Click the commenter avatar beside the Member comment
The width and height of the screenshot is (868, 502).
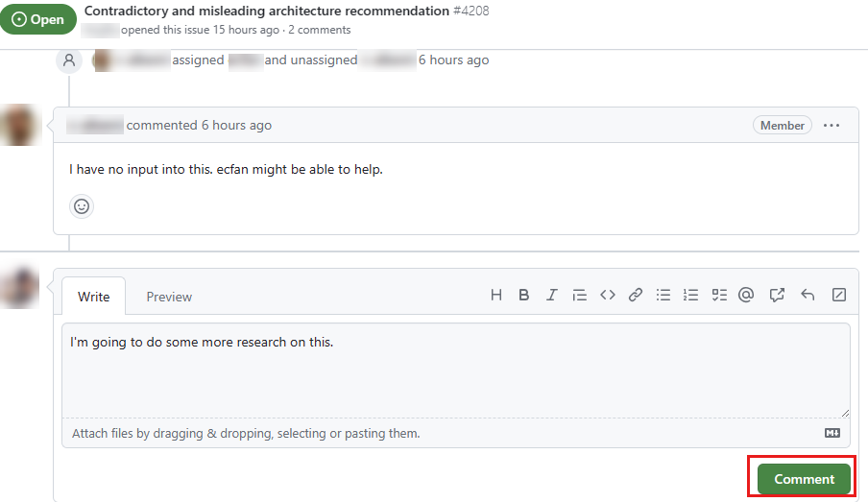[x=20, y=125]
